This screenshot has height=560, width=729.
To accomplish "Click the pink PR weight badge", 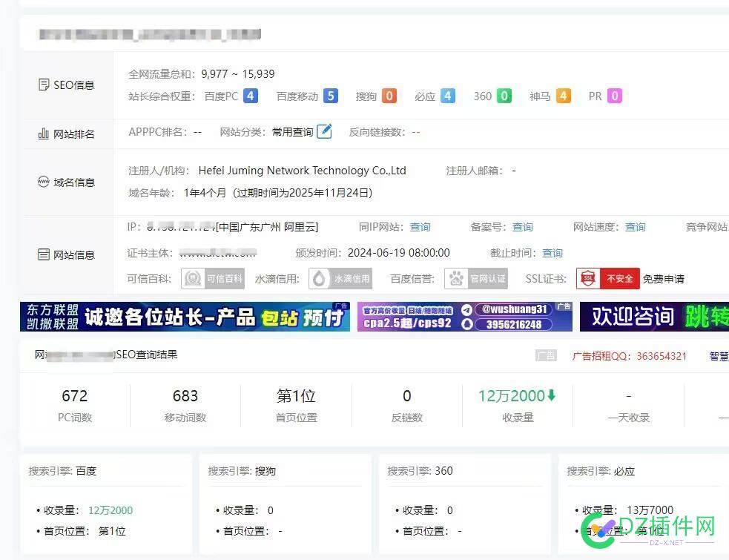I will pyautogui.click(x=614, y=96).
